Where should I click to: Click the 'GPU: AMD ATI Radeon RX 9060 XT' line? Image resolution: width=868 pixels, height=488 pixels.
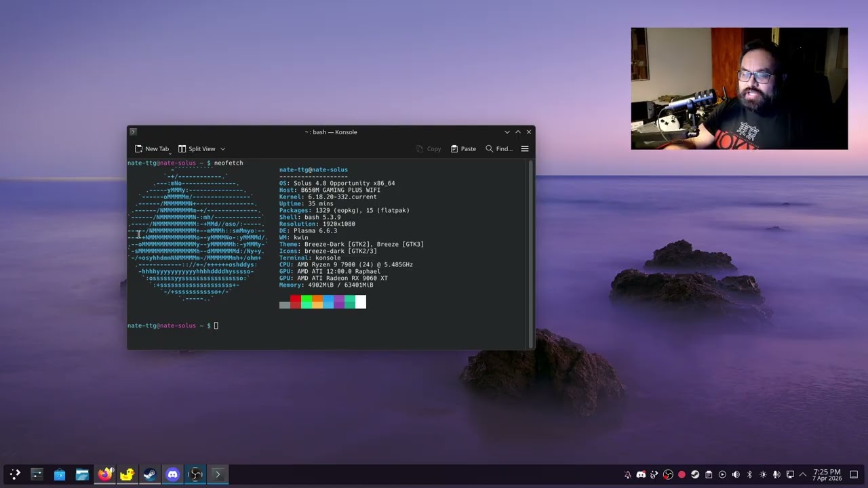334,278
